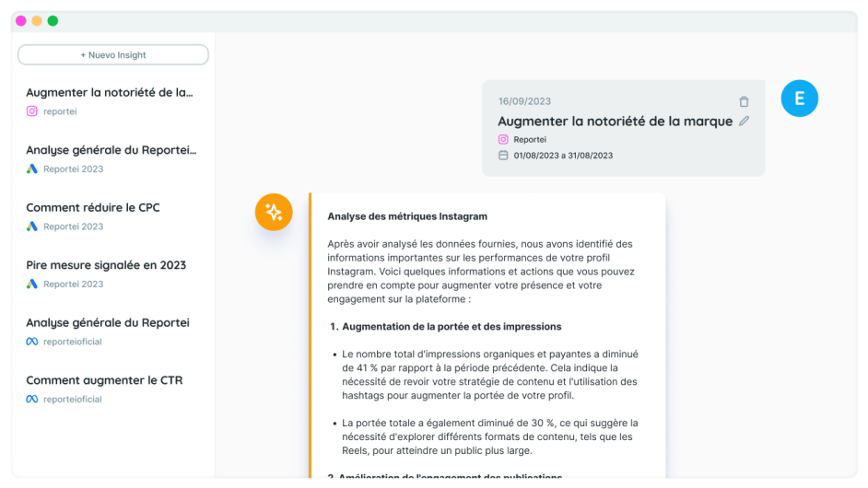The height and width of the screenshot is (488, 868).
Task: Click the pink window close button
Action: (x=21, y=21)
